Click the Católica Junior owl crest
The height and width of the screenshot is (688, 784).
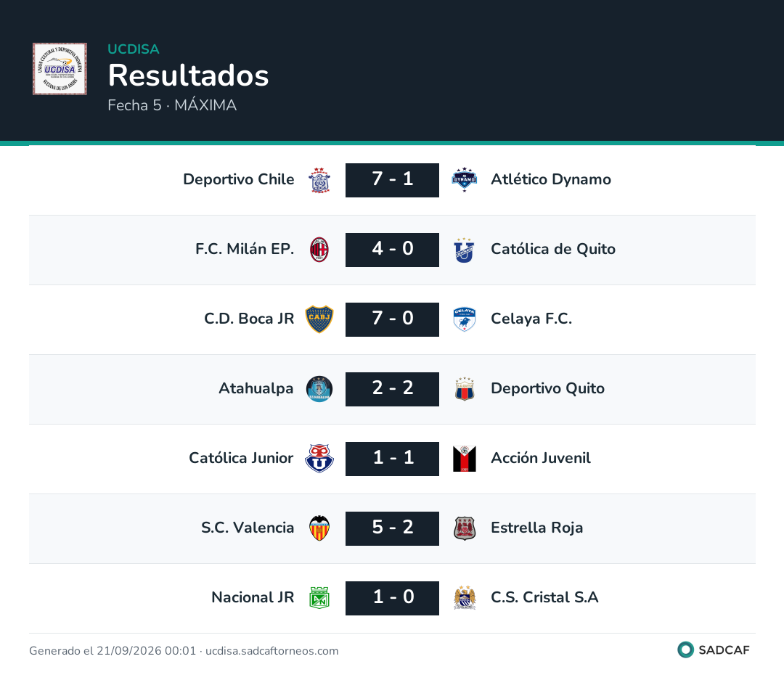coord(319,459)
